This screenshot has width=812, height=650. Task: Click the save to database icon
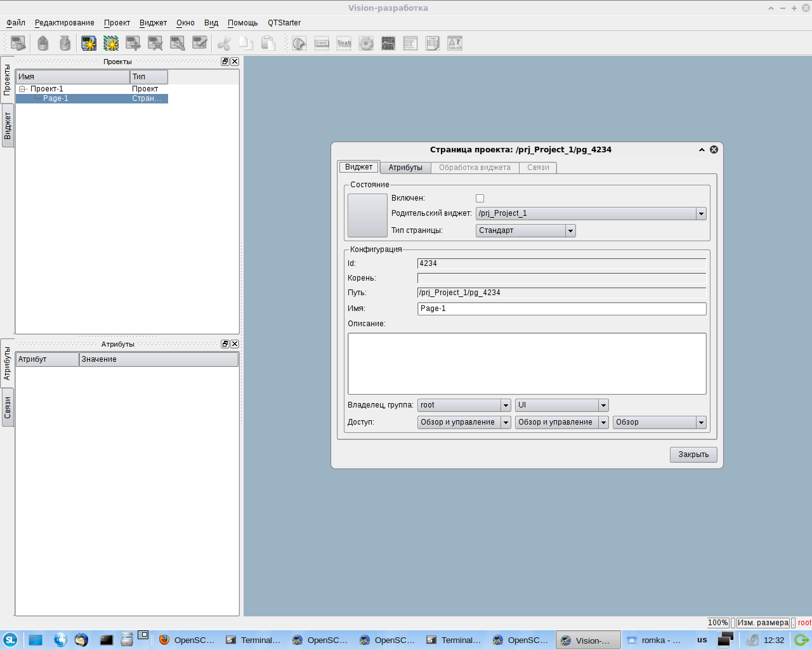tap(65, 43)
